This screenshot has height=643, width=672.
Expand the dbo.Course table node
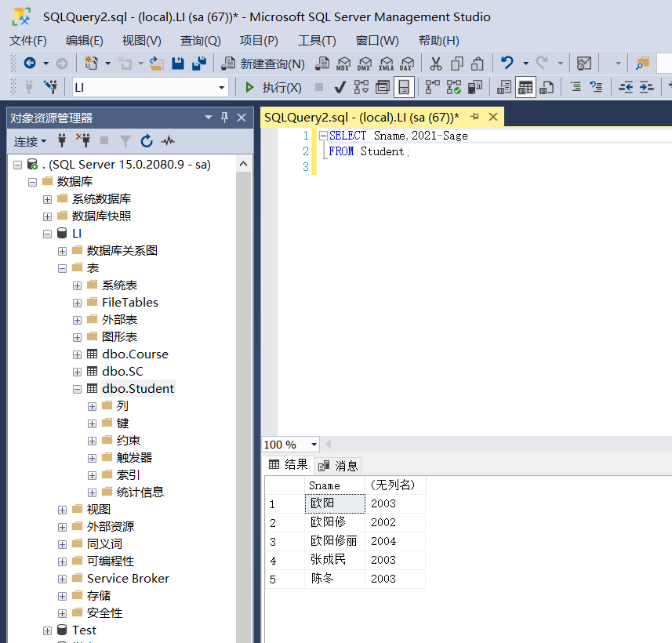77,355
